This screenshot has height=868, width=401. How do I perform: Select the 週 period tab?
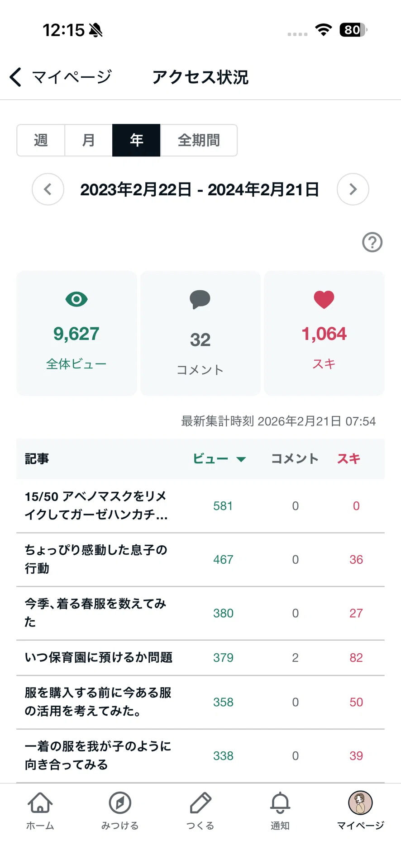[x=41, y=140]
